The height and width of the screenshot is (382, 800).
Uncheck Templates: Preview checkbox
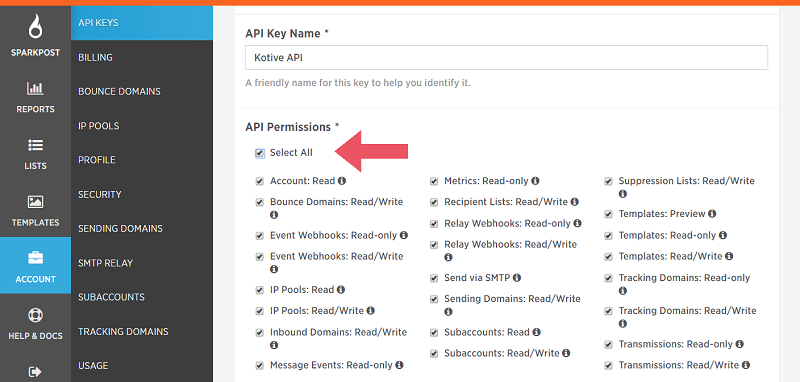tap(609, 214)
